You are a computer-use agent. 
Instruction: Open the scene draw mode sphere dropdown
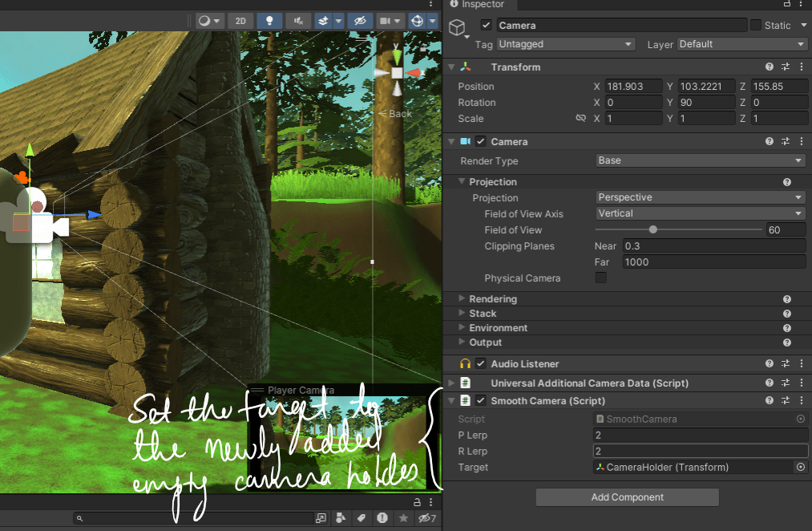click(x=209, y=21)
